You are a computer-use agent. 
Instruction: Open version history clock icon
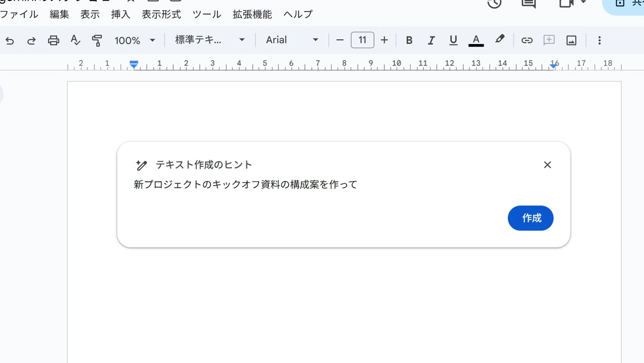pos(494,3)
